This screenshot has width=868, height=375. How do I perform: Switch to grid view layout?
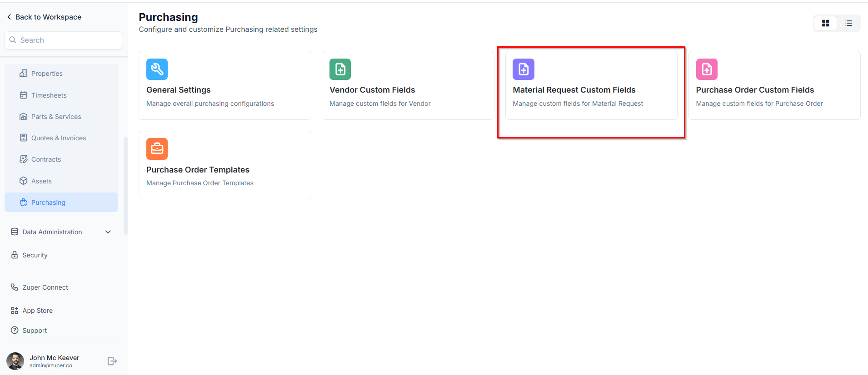click(826, 23)
